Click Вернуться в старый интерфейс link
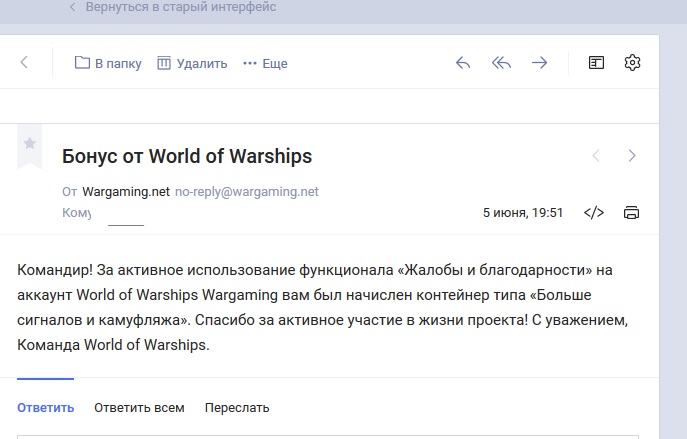687x439 pixels. tap(181, 7)
